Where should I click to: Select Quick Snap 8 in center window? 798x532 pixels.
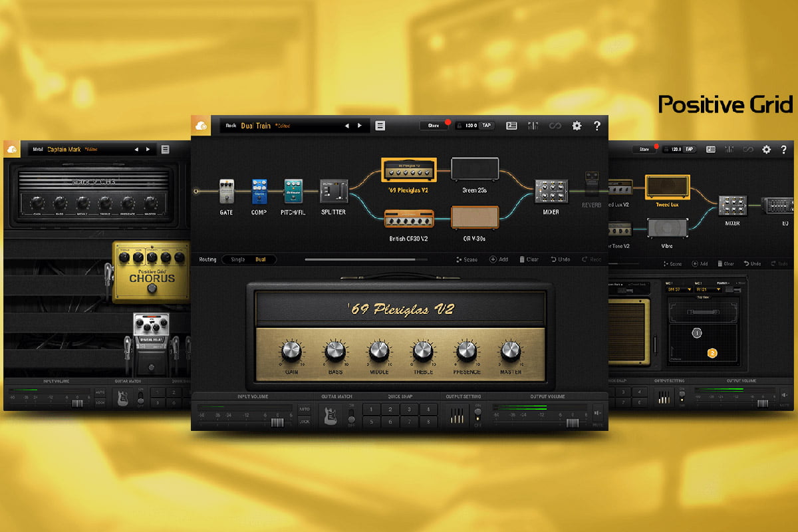tap(428, 422)
